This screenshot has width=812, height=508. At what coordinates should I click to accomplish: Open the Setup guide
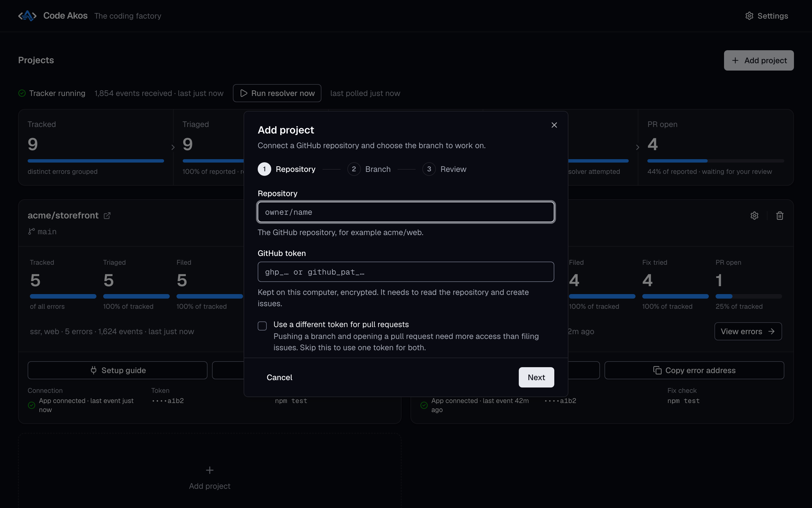point(118,370)
